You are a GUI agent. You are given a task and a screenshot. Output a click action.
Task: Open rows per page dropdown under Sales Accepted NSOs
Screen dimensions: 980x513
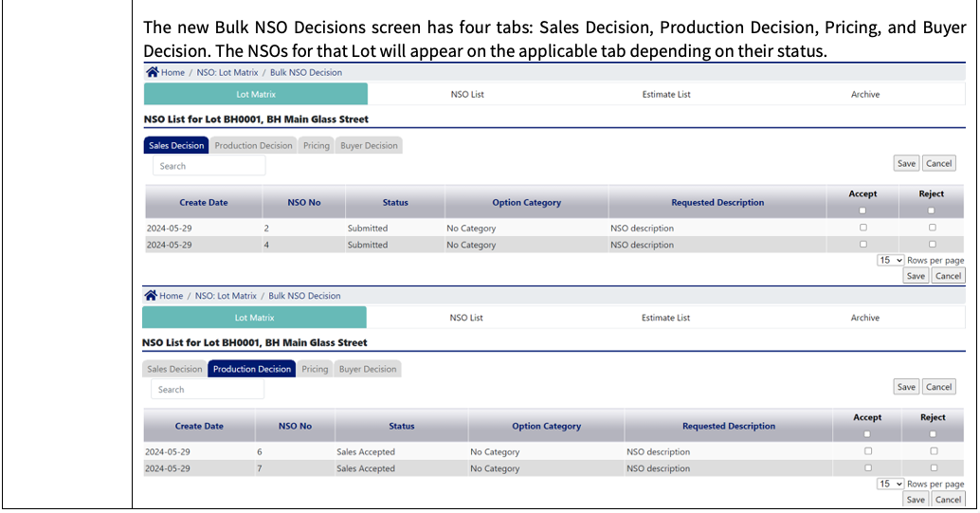(x=890, y=484)
